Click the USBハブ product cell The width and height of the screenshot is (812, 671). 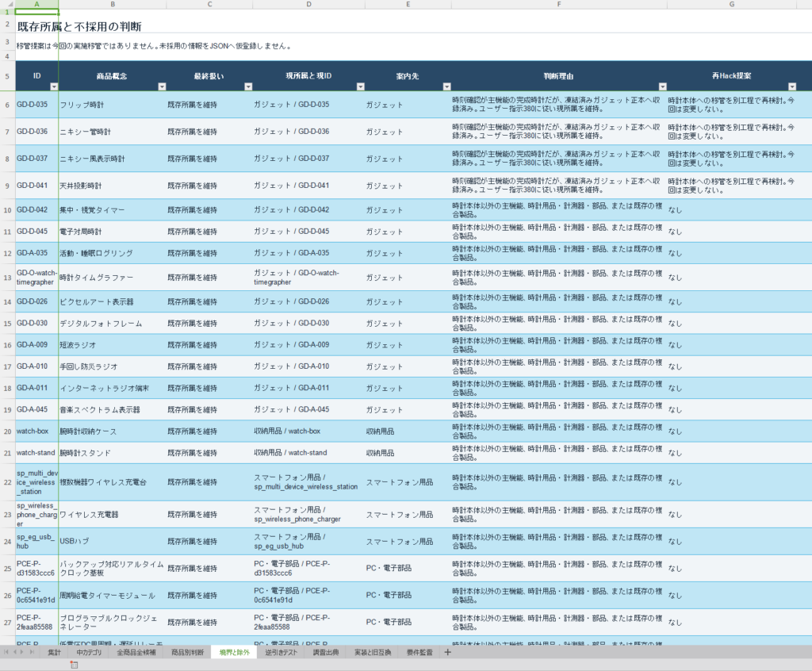click(113, 542)
